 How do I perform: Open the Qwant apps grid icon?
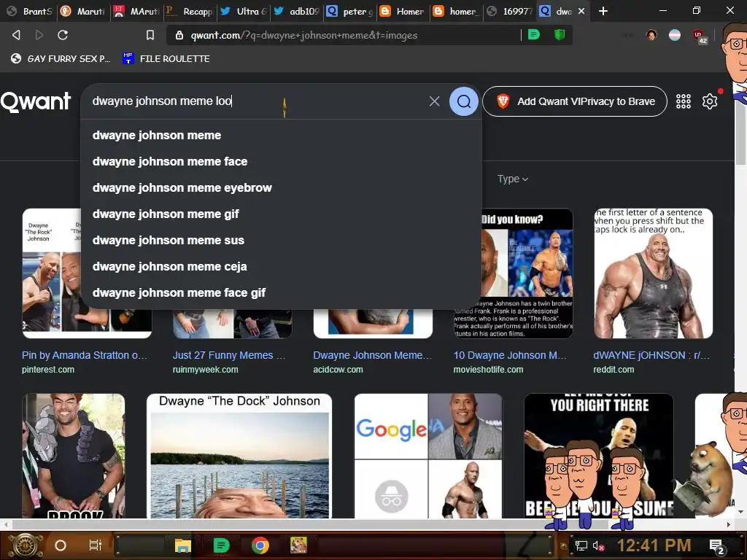(x=683, y=101)
